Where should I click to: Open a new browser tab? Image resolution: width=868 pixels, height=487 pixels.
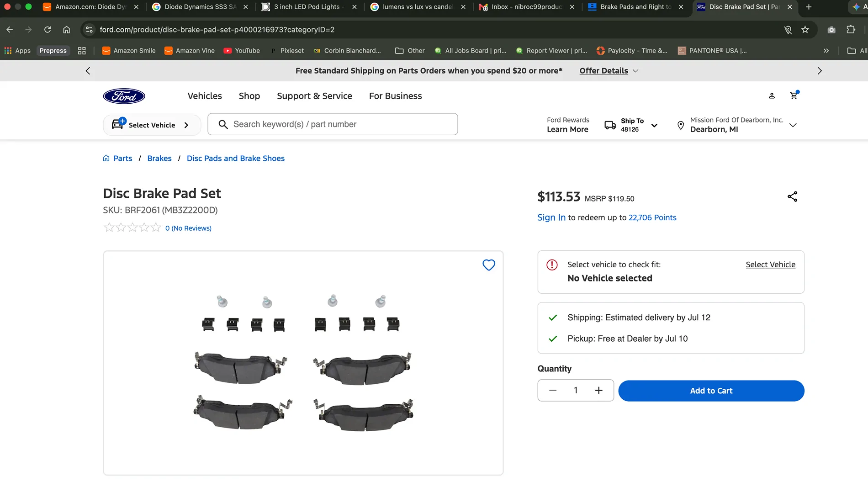pos(809,7)
